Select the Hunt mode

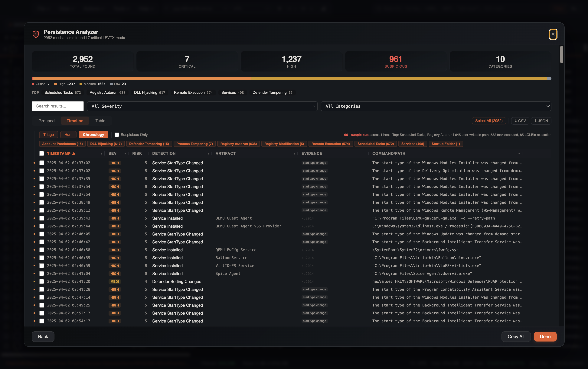[68, 135]
